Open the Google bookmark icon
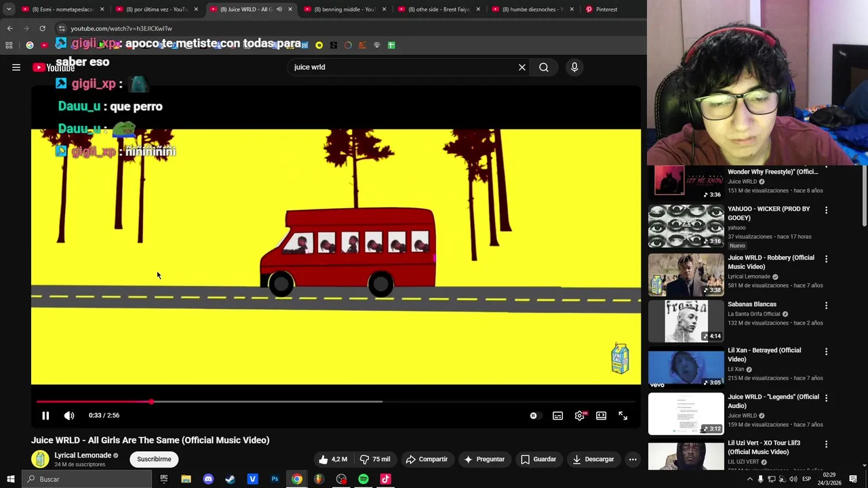This screenshot has width=868, height=488. [30, 45]
